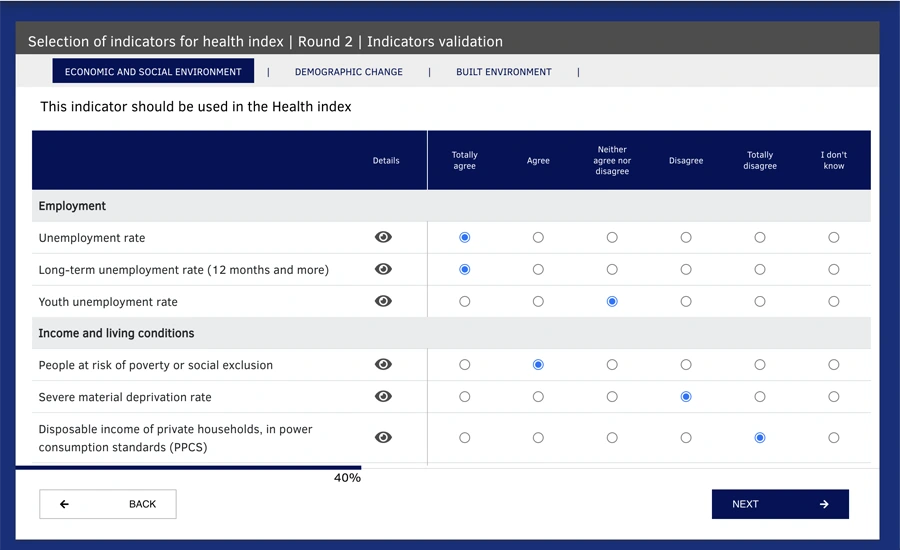Click the Totally agree column header

point(464,160)
